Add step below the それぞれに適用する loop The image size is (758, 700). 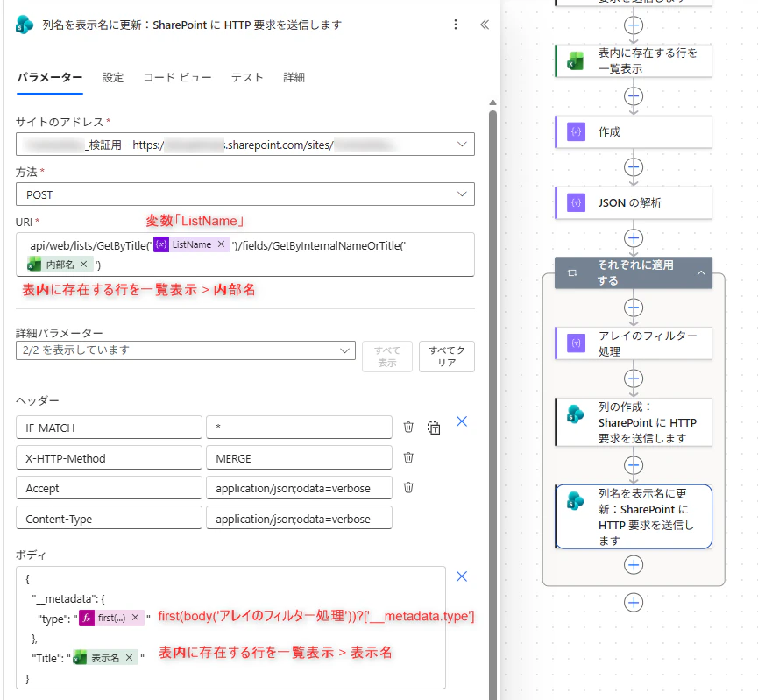634,603
